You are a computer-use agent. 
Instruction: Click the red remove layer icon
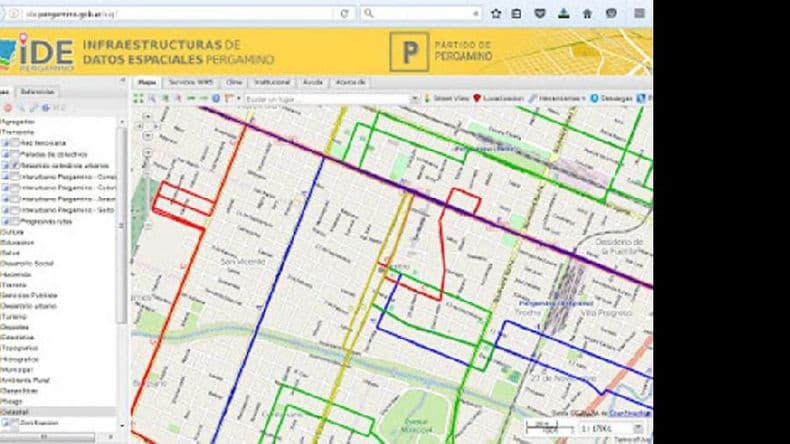(x=8, y=108)
